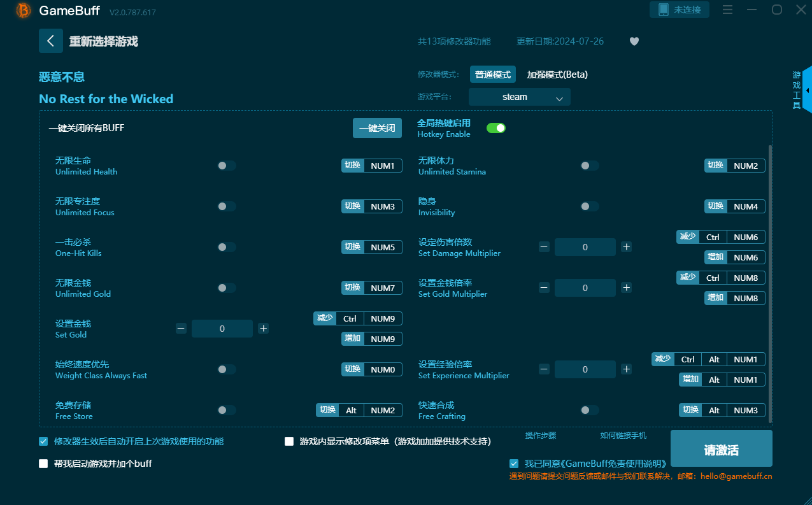Viewport: 812px width, 505px height.
Task: Click the 共13项修改器功能 text
Action: [454, 41]
